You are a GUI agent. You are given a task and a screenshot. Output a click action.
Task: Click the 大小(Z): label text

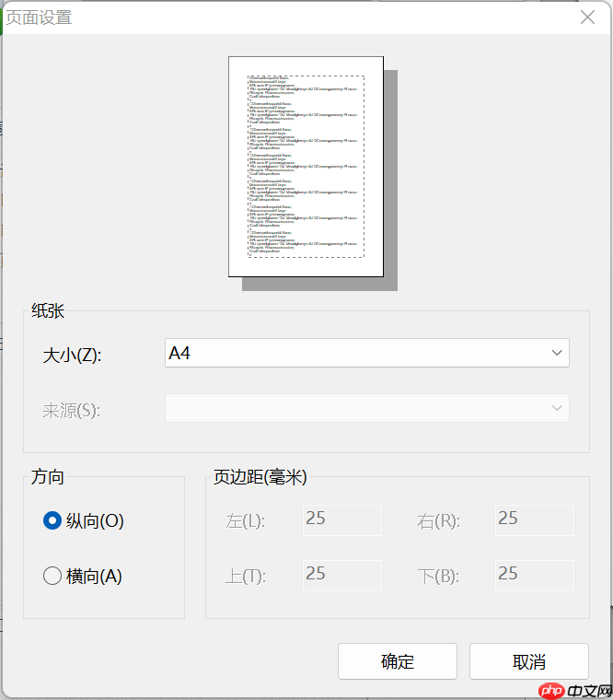pyautogui.click(x=73, y=356)
